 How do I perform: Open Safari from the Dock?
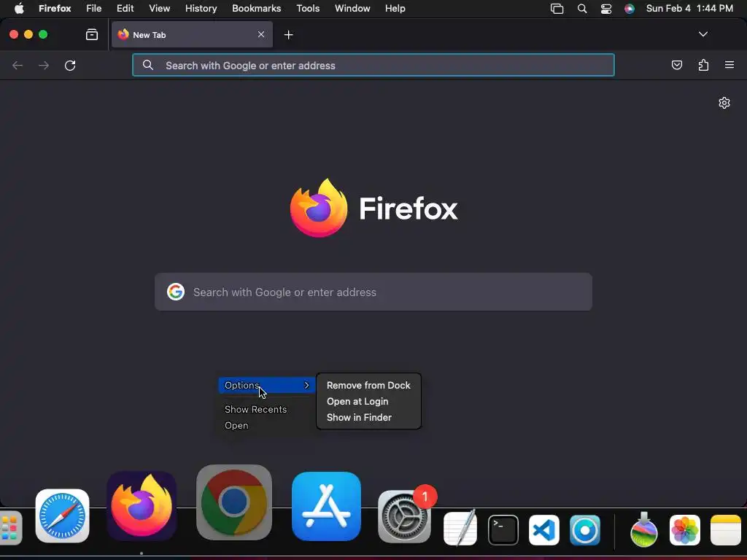tap(63, 516)
